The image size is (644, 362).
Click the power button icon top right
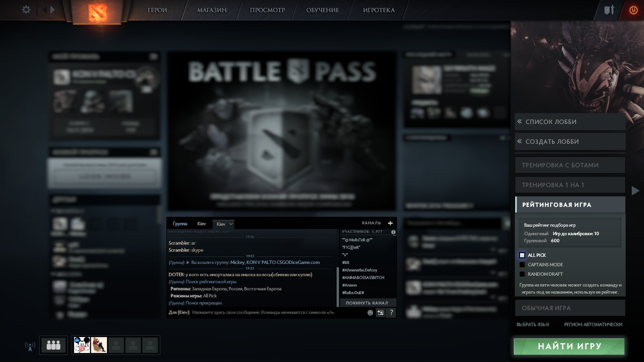[x=633, y=9]
